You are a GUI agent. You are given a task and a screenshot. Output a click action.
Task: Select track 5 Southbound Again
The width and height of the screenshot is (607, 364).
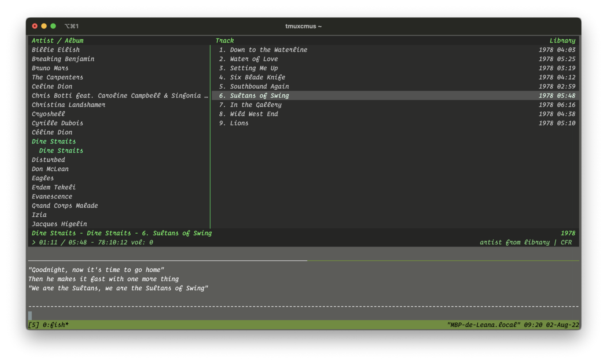point(254,86)
